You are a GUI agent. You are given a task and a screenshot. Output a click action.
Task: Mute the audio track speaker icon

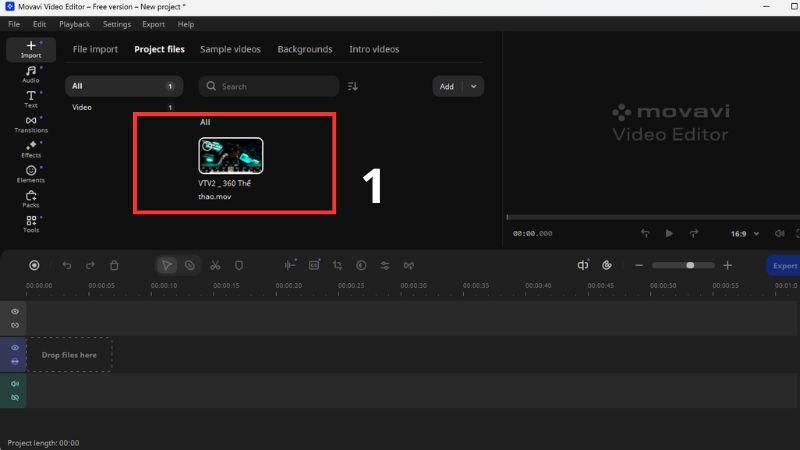pos(15,384)
